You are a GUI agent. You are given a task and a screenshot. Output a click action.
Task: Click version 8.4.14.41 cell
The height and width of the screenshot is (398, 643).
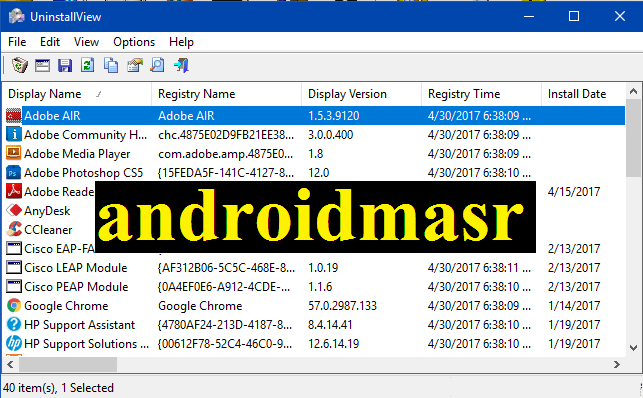click(x=330, y=325)
